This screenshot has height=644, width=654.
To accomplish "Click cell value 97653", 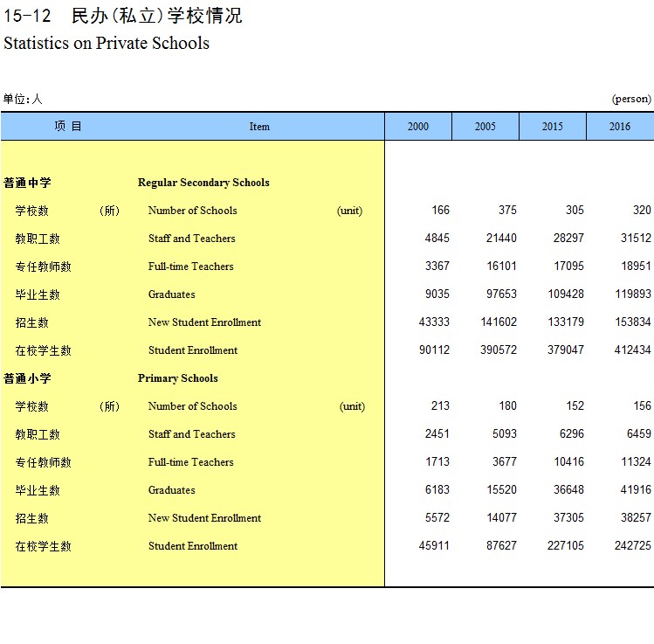I will [x=501, y=294].
